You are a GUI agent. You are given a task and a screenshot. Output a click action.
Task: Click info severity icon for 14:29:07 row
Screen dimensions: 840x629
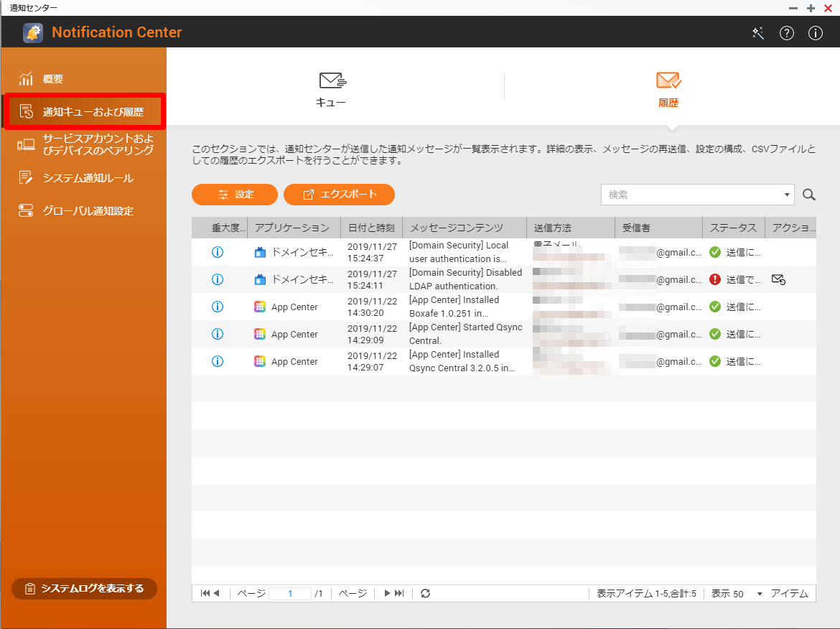(x=218, y=361)
